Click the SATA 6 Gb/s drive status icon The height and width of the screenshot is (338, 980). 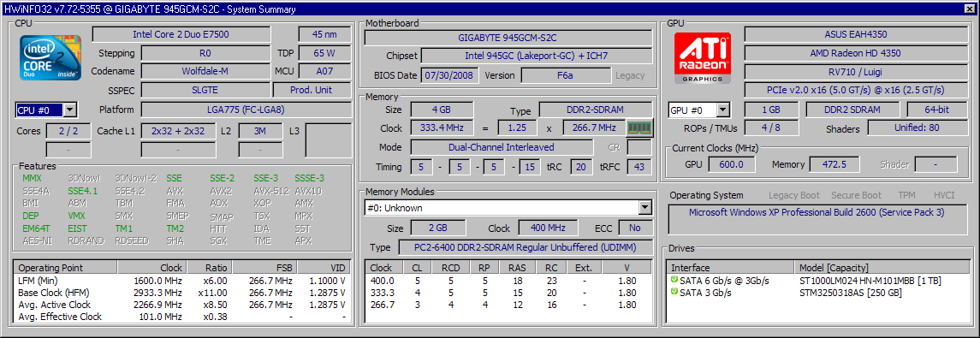point(674,281)
